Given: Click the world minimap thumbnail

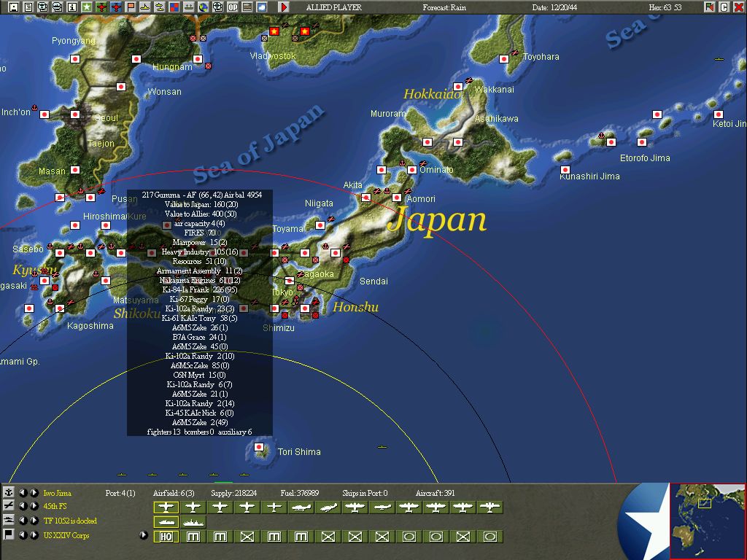Looking at the screenshot, I should [708, 521].
